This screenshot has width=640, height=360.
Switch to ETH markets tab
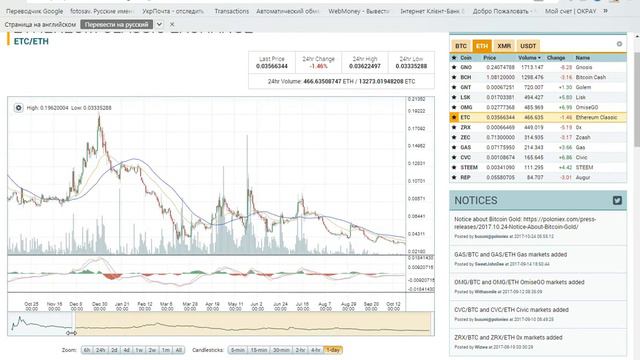coord(482,46)
